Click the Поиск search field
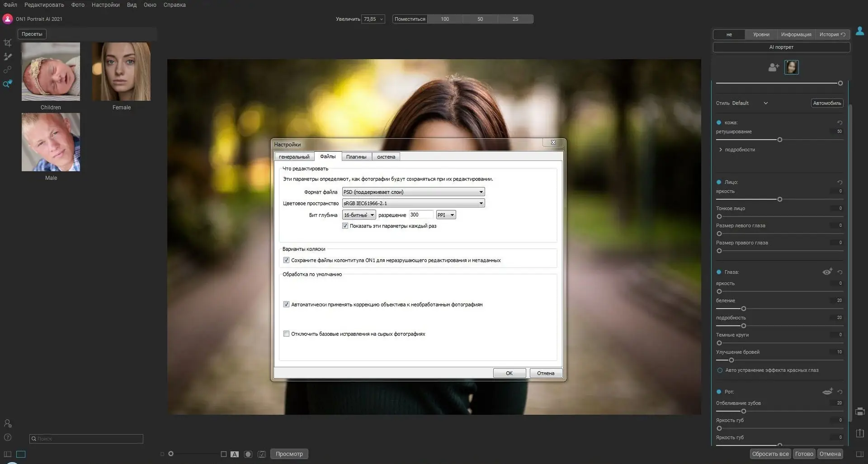The height and width of the screenshot is (464, 868). [86, 439]
